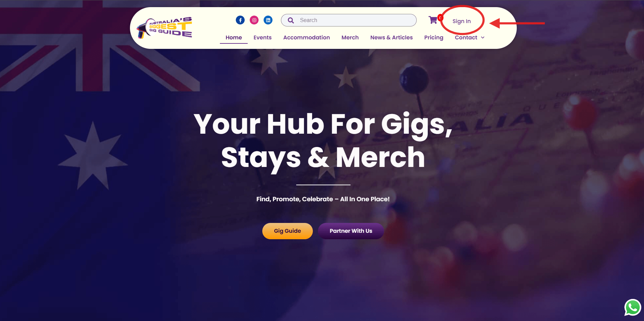
Task: Click the Sign In link
Action: (x=461, y=21)
